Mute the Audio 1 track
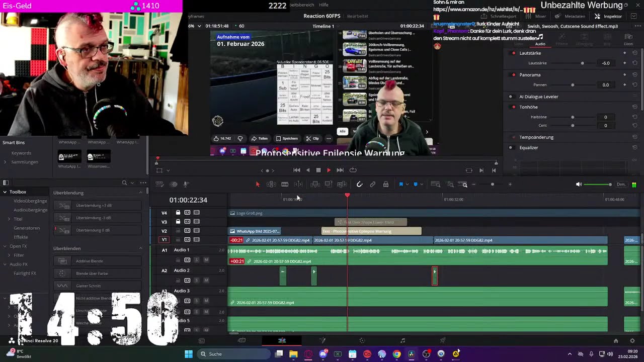The image size is (644, 362). pos(206,260)
